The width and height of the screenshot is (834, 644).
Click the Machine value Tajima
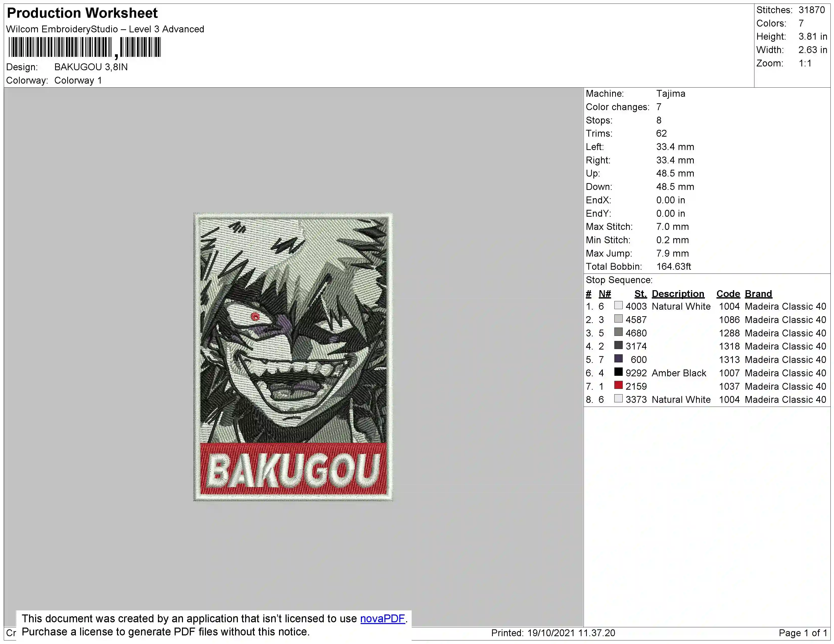tap(670, 93)
